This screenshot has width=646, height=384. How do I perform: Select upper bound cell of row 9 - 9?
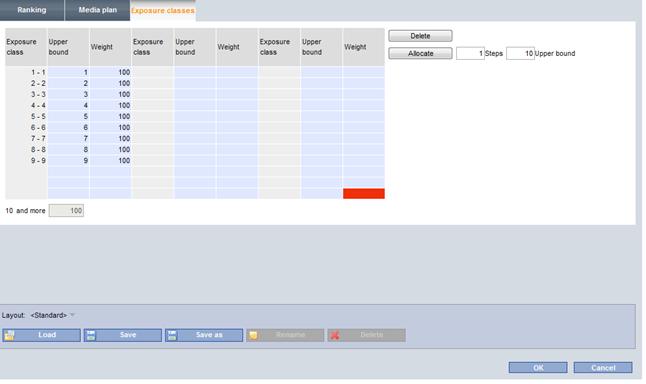tap(68, 161)
